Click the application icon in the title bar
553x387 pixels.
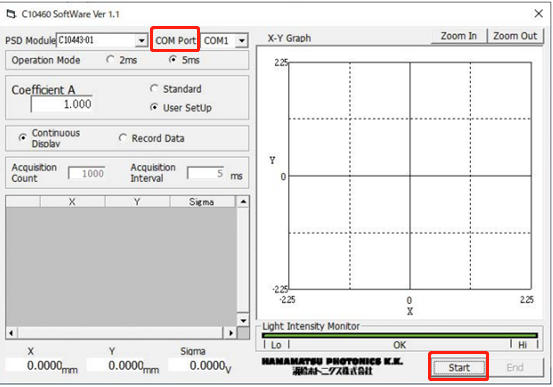11,14
